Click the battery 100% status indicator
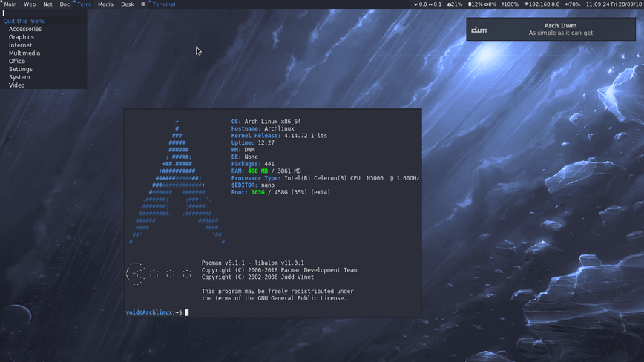This screenshot has height=362, width=644. [x=510, y=4]
